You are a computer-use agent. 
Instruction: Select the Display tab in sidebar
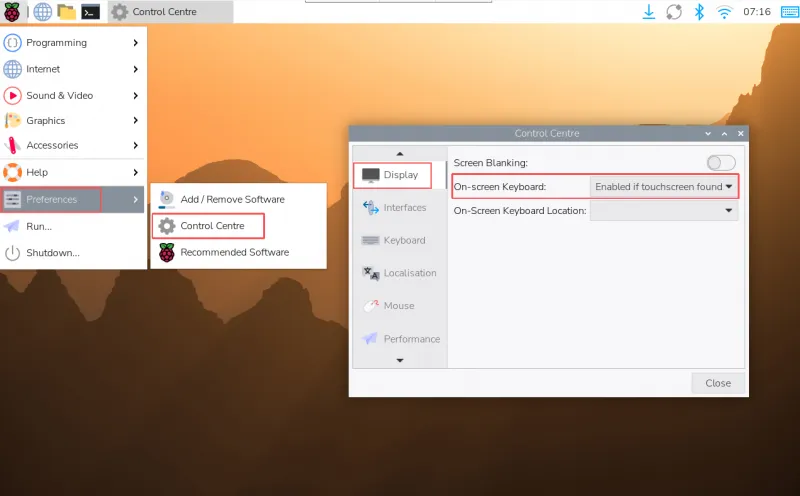(x=392, y=175)
